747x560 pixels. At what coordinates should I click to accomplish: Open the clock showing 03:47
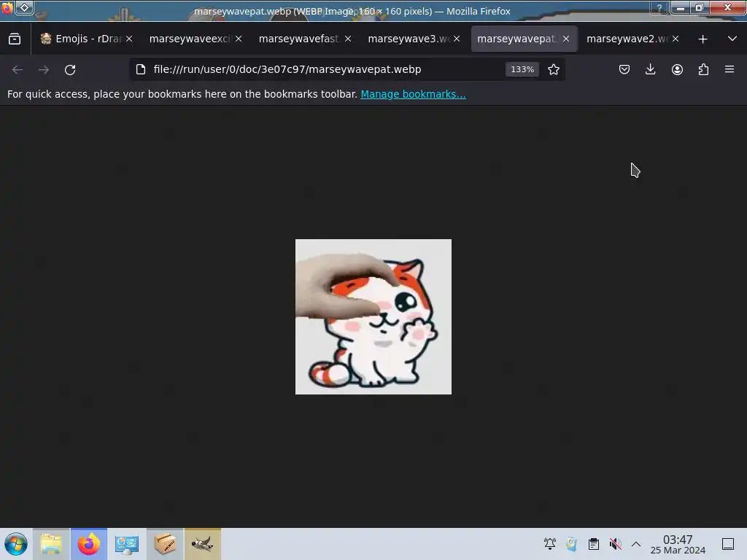(x=678, y=544)
